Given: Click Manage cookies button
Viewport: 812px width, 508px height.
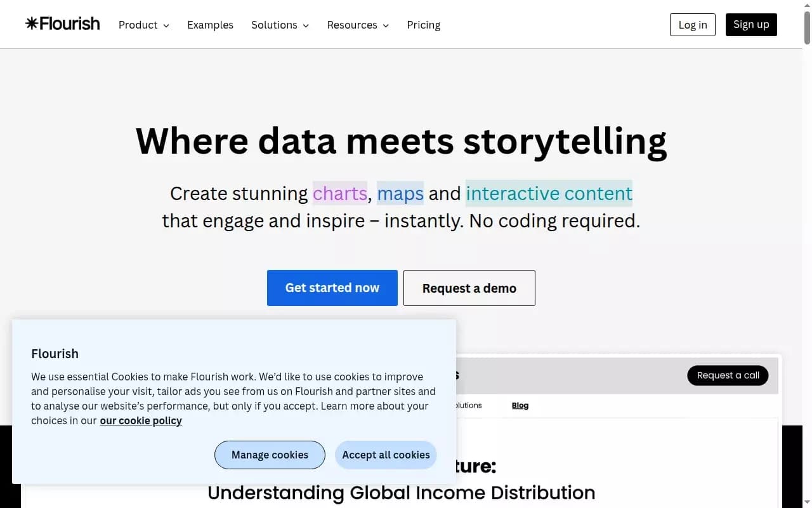Looking at the screenshot, I should 270,455.
